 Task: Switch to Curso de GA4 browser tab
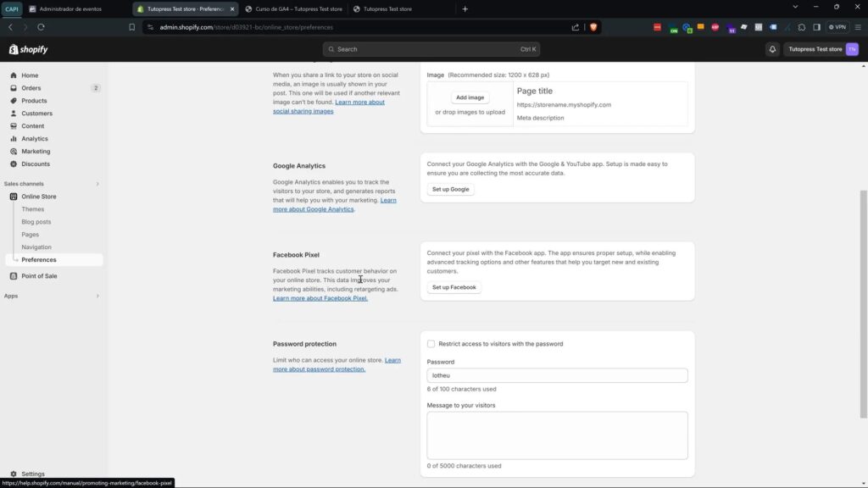(x=298, y=8)
